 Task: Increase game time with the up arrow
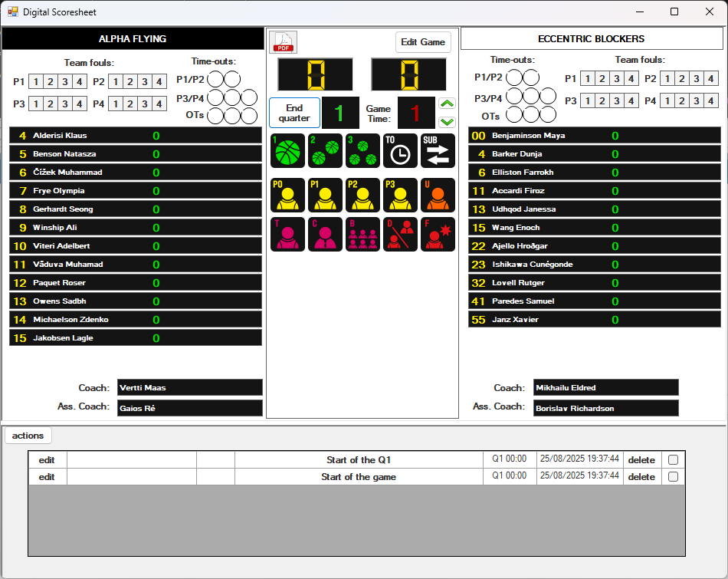[448, 104]
